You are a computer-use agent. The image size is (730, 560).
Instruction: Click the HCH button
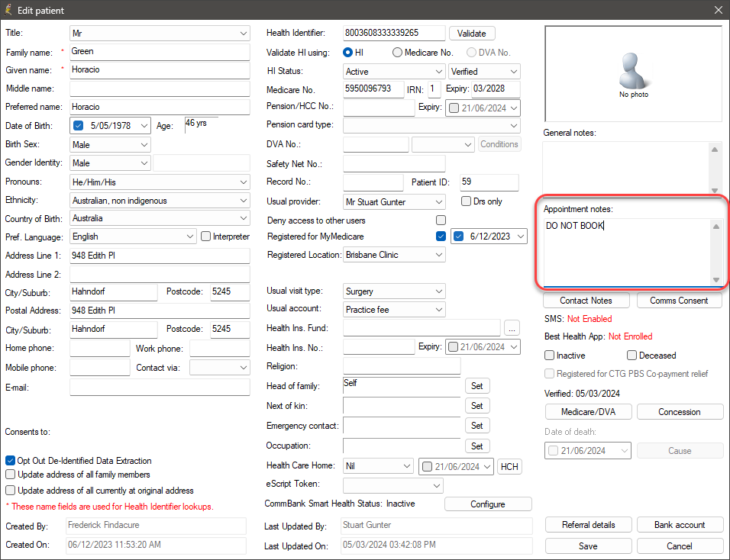click(x=509, y=466)
